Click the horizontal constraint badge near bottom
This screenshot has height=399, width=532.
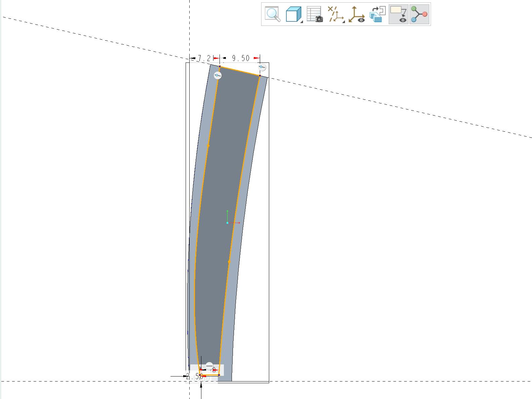click(x=209, y=366)
